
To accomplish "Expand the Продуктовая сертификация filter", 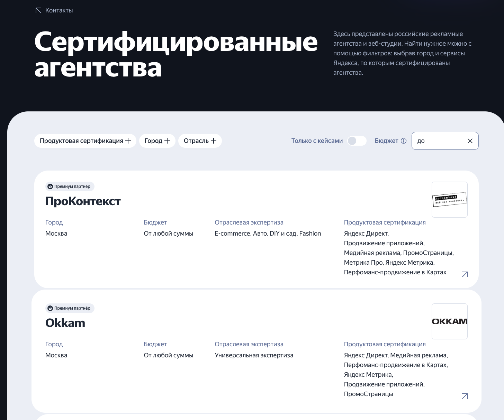I will coord(85,141).
